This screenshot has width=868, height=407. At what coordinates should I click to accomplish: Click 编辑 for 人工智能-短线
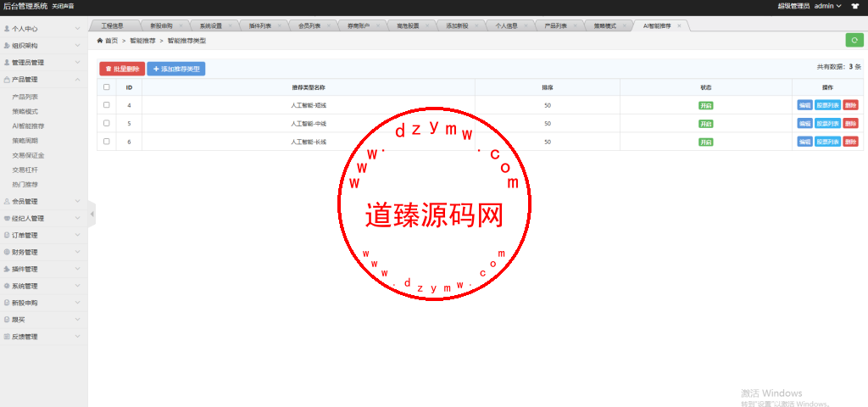point(805,105)
